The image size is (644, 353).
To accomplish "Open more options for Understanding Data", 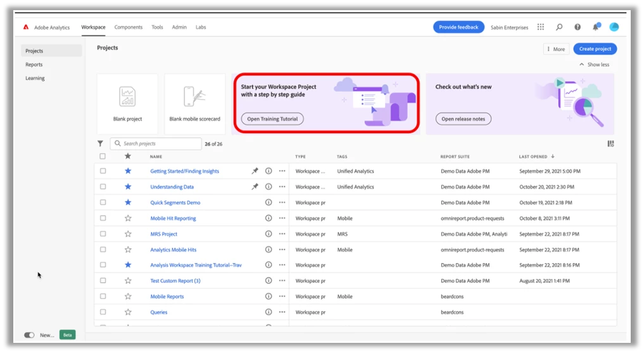I will 282,186.
